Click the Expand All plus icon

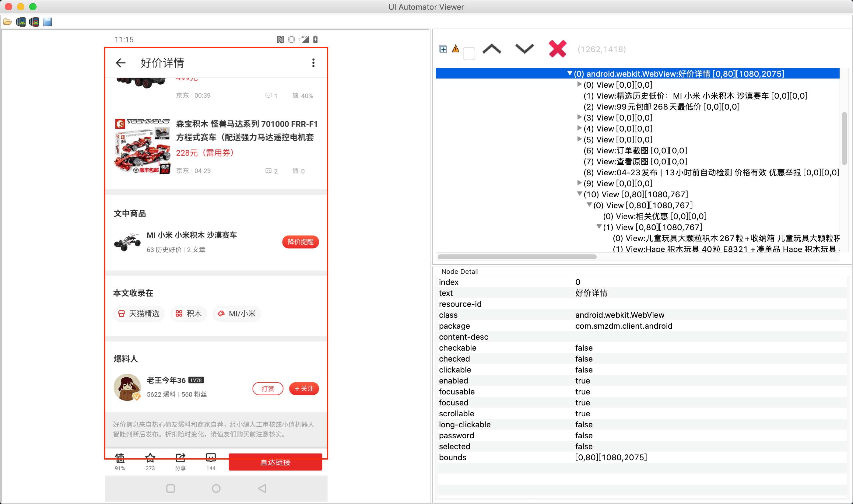(x=443, y=49)
